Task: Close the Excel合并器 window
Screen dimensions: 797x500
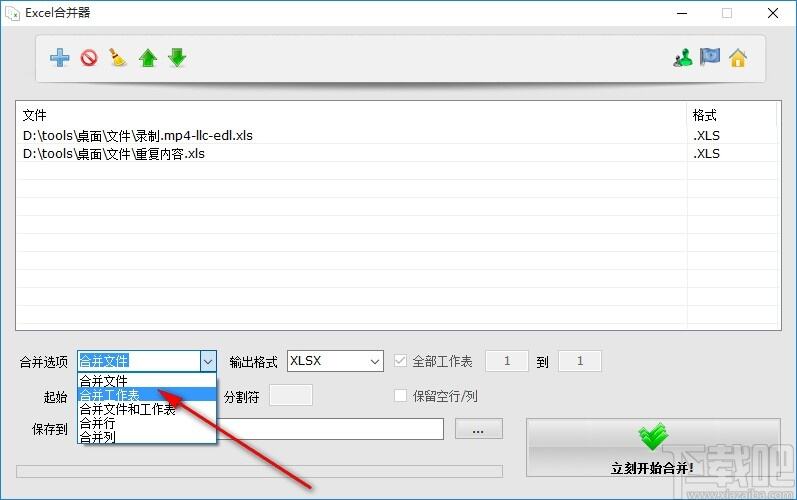Action: click(x=773, y=13)
